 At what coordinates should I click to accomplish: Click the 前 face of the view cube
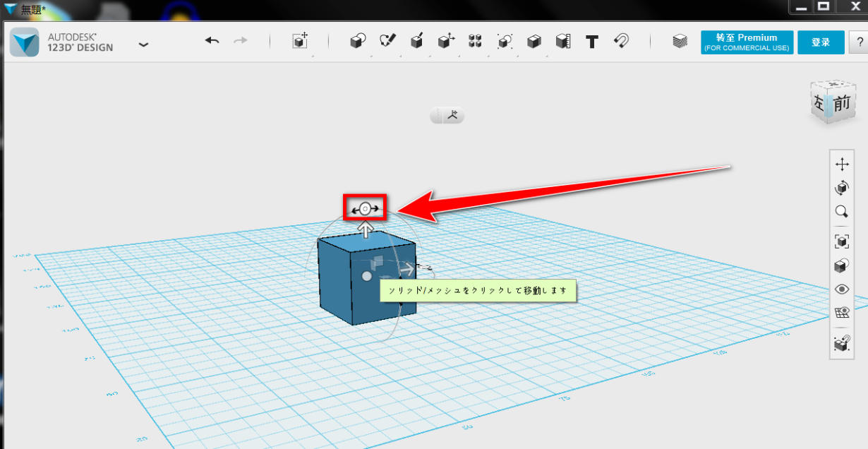pos(842,104)
